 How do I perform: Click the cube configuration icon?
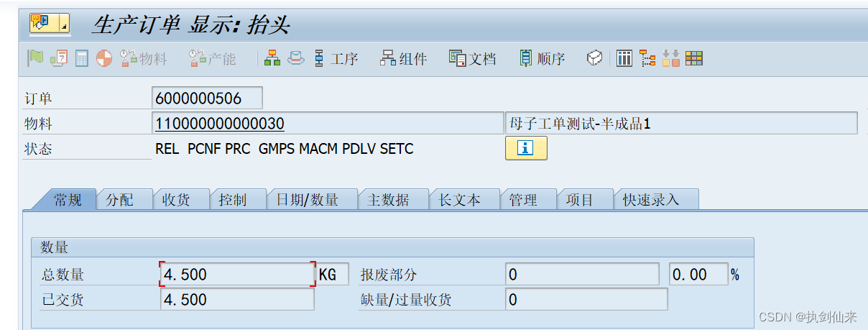coord(594,58)
